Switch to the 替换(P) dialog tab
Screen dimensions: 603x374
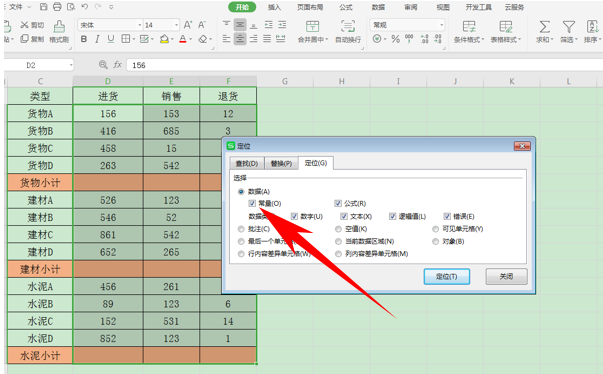click(x=281, y=163)
